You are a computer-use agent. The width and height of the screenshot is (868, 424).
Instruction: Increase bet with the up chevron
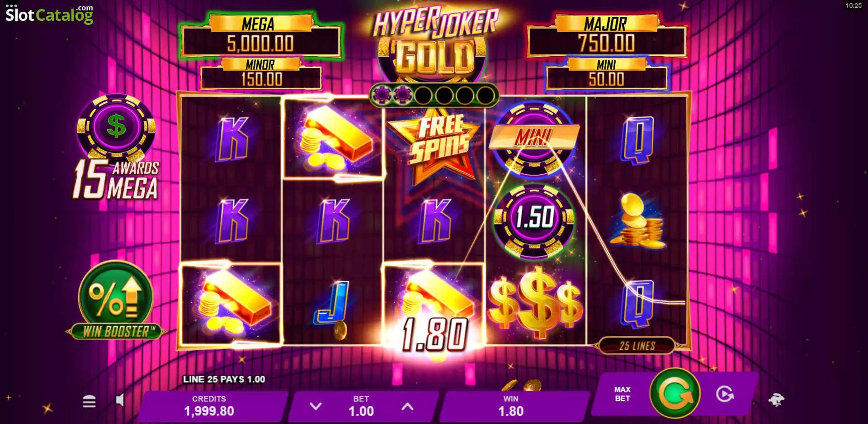407,406
